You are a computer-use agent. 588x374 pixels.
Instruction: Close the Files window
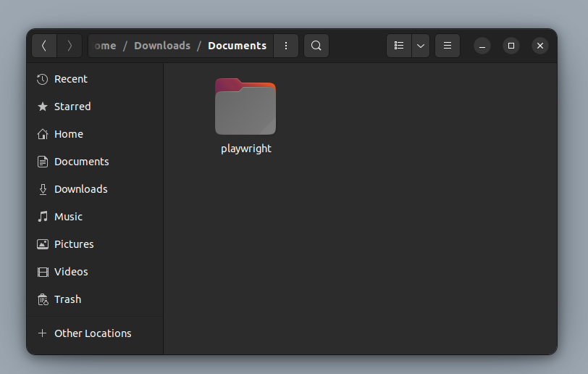point(540,46)
